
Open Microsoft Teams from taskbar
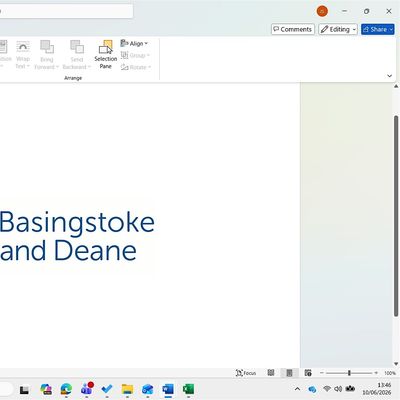point(87,389)
